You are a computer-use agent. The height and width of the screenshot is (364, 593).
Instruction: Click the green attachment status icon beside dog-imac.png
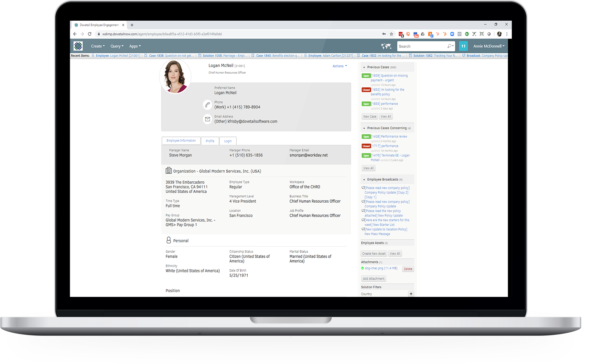tap(363, 268)
